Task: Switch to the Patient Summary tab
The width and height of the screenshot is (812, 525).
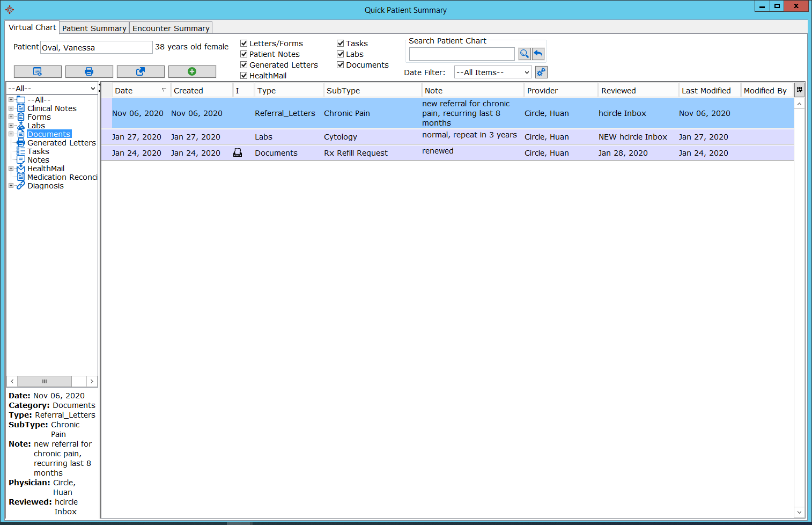Action: click(94, 28)
